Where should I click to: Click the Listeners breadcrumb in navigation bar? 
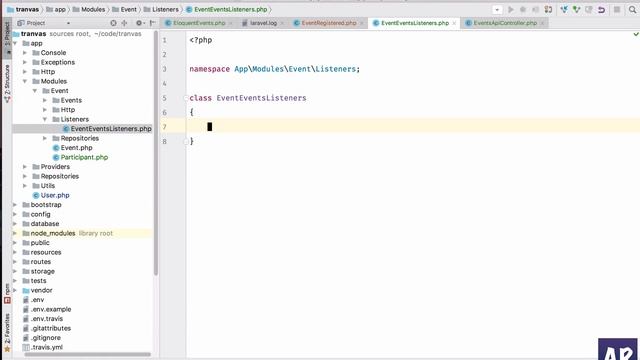coord(161,9)
